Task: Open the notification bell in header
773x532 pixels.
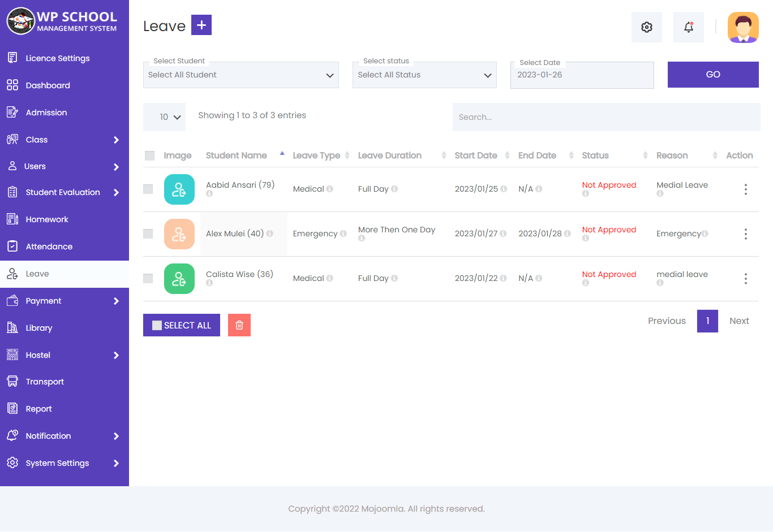Action: (x=689, y=27)
